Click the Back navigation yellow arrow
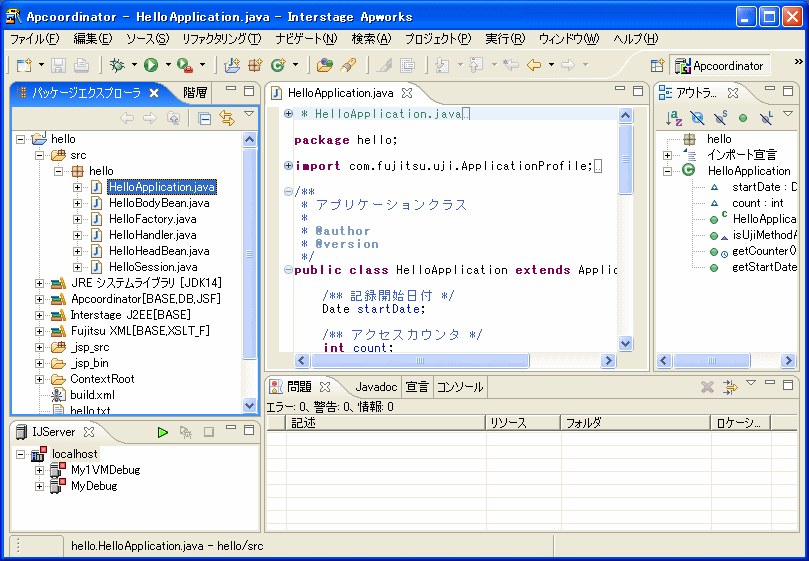The width and height of the screenshot is (809, 561). (x=533, y=65)
